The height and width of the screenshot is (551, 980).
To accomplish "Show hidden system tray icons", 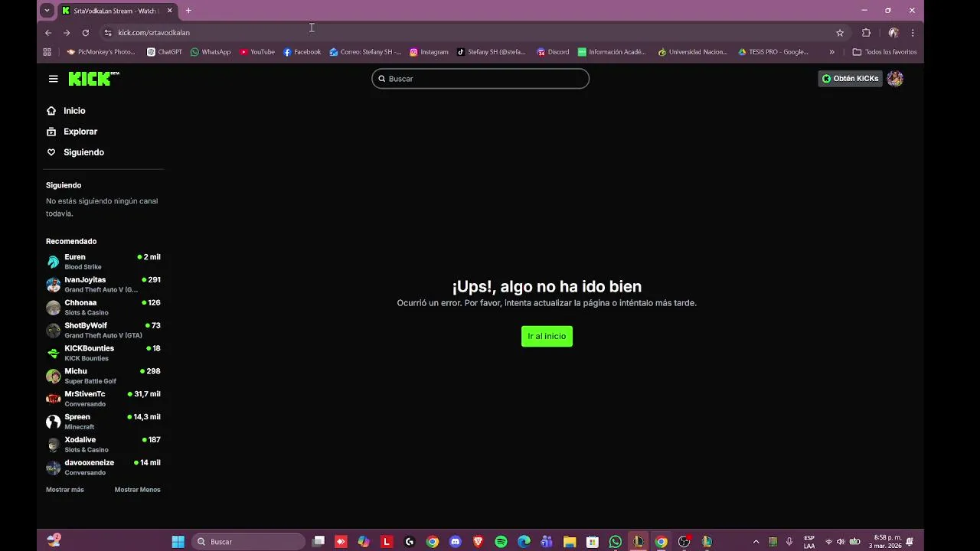I will click(x=756, y=542).
